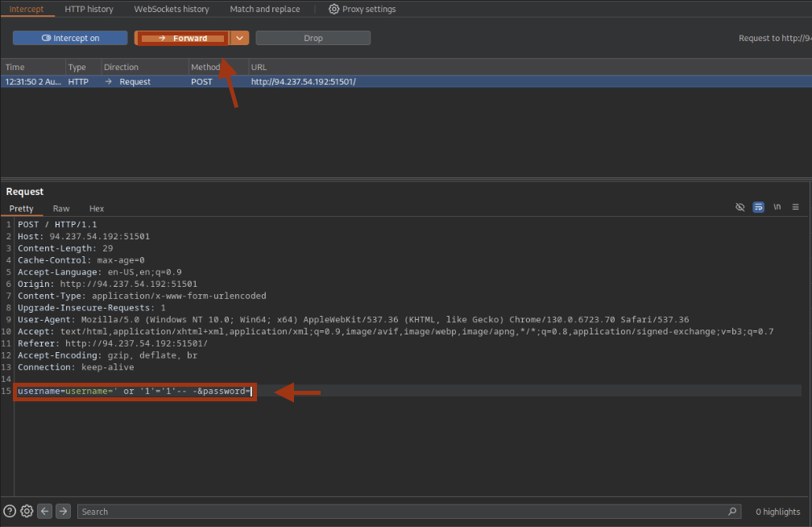
Task: Click the Accept-Language header line
Action: [x=99, y=272]
